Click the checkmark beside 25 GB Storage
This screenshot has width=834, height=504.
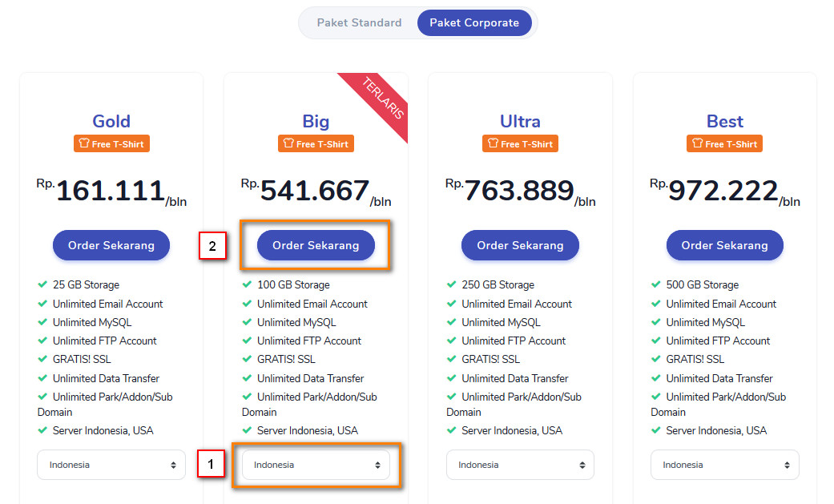click(x=41, y=284)
